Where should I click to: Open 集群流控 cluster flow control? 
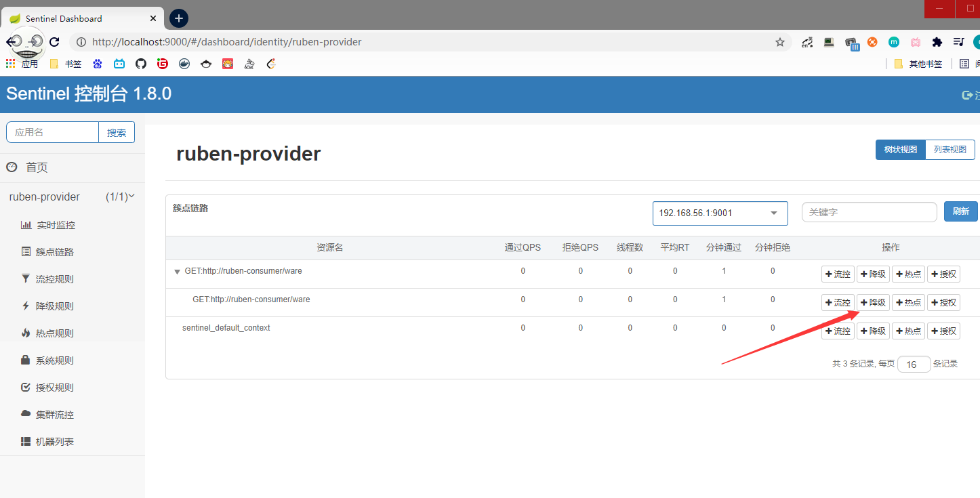coord(54,415)
